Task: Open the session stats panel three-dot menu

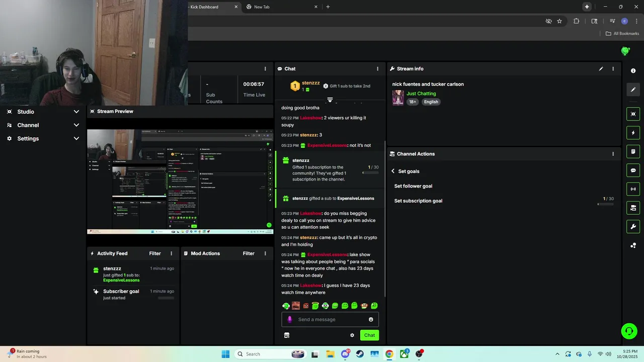Action: pos(265,69)
